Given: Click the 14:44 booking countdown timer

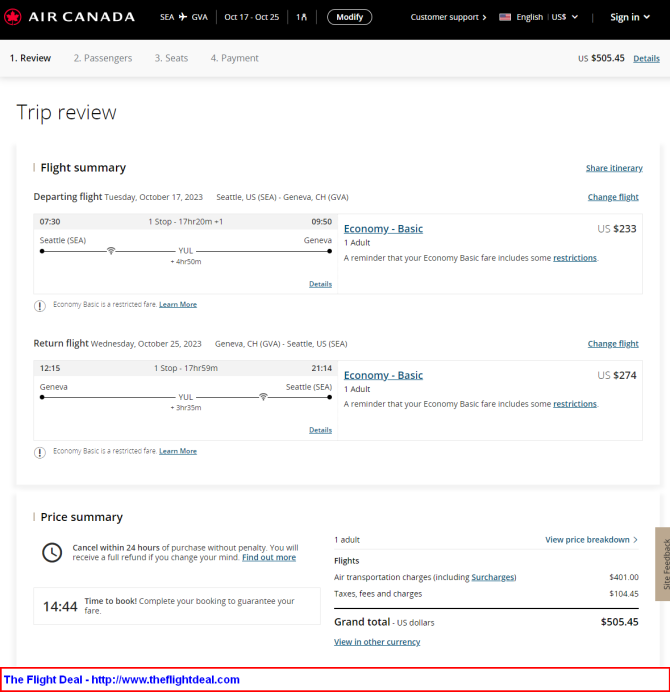Looking at the screenshot, I should [x=60, y=606].
